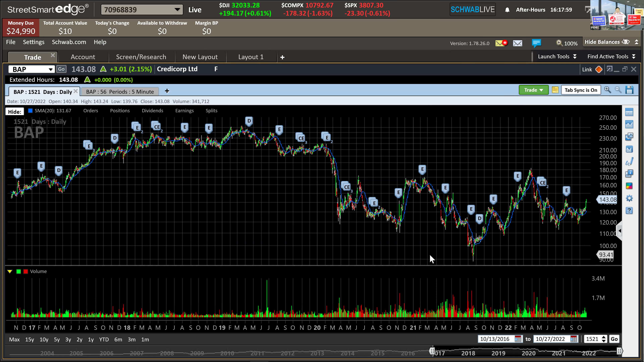This screenshot has height=362, width=644.
Task: Switch to Screen/Research tab
Action: (141, 57)
